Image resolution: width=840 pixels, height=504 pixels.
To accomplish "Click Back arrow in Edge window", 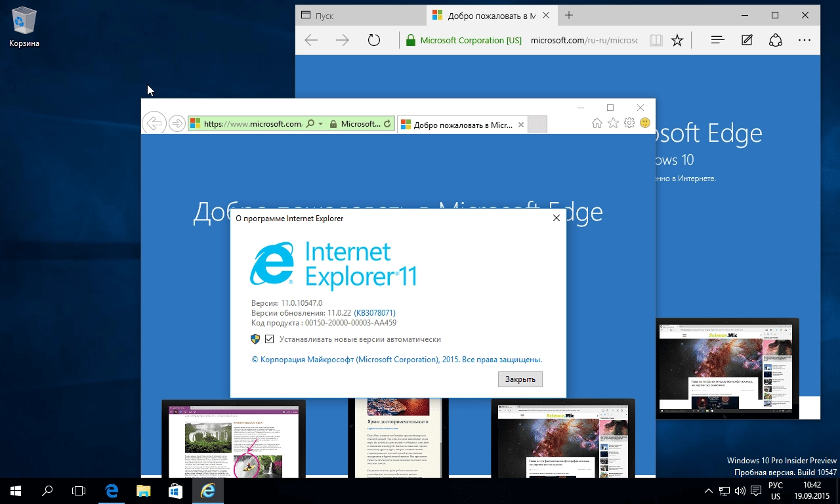I will [311, 41].
